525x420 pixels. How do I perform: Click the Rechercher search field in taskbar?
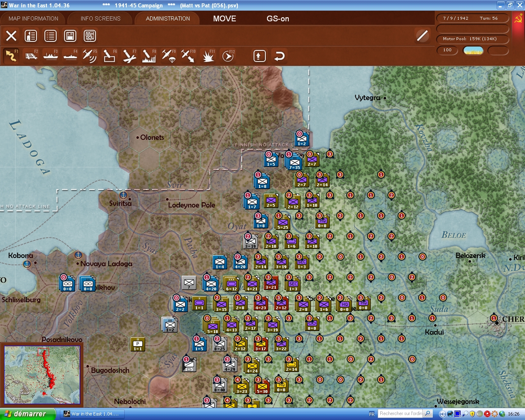pyautogui.click(x=401, y=413)
